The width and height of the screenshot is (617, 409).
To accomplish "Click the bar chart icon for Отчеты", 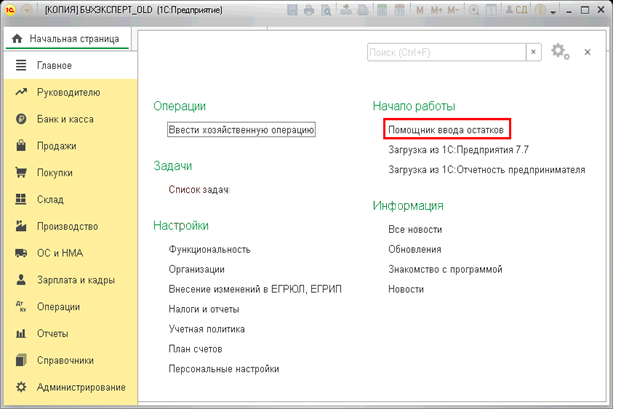I will [x=21, y=333].
